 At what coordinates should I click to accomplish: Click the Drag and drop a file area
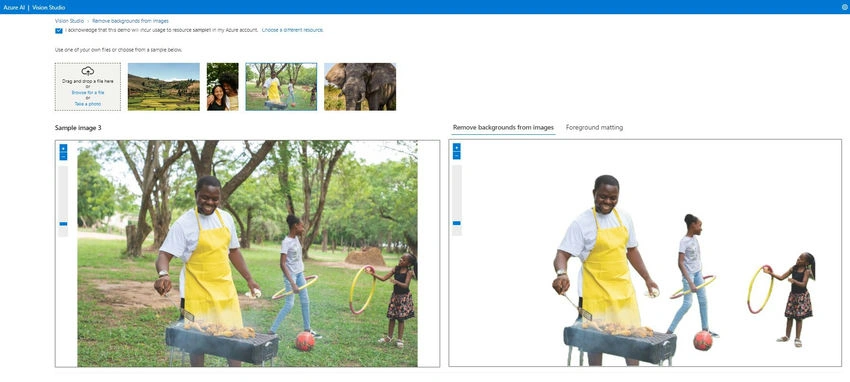88,87
